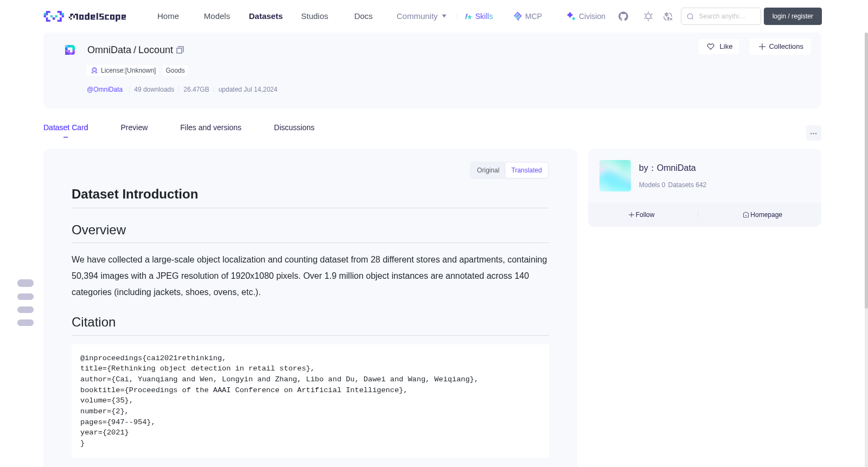Visit the OmniData Homepage
The height and width of the screenshot is (467, 868).
[x=762, y=215]
